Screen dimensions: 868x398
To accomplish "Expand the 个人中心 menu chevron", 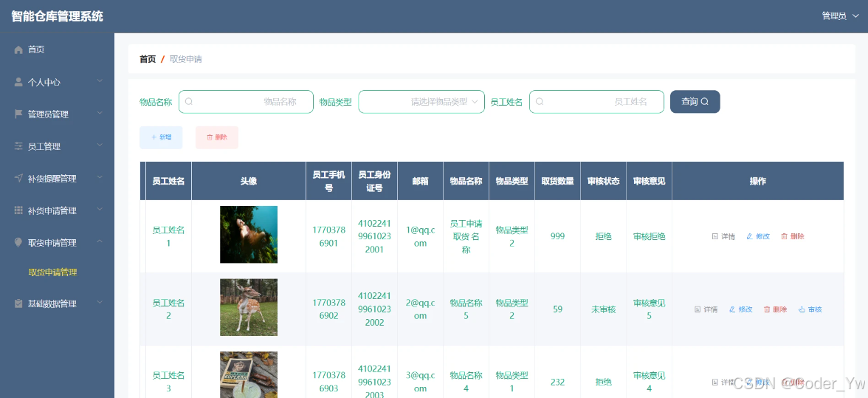I will point(100,81).
